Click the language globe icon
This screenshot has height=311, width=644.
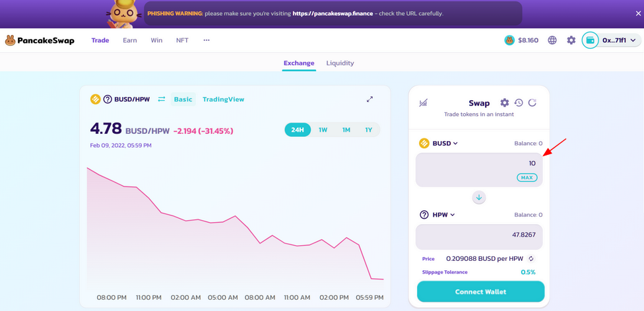[552, 40]
